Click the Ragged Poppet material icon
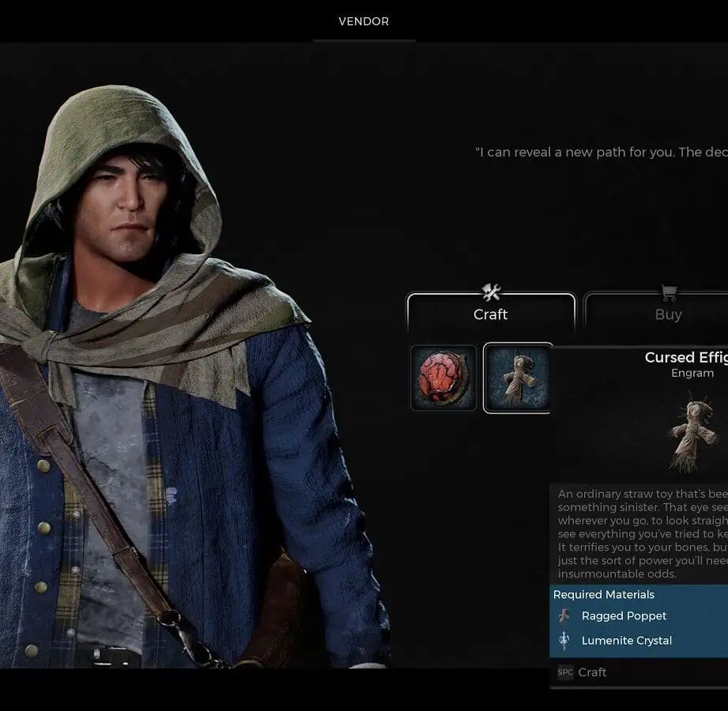Image resolution: width=728 pixels, height=711 pixels. click(564, 616)
